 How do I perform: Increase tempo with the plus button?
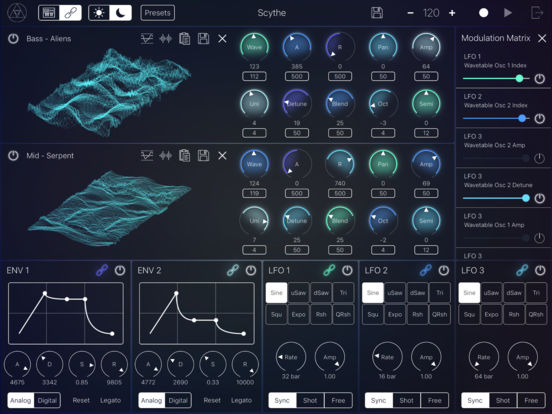pos(452,13)
